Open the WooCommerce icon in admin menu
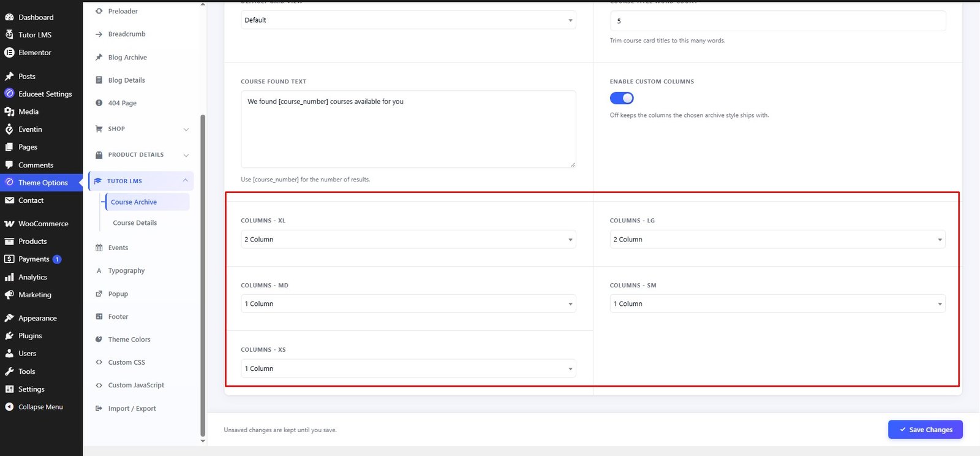 click(x=9, y=224)
